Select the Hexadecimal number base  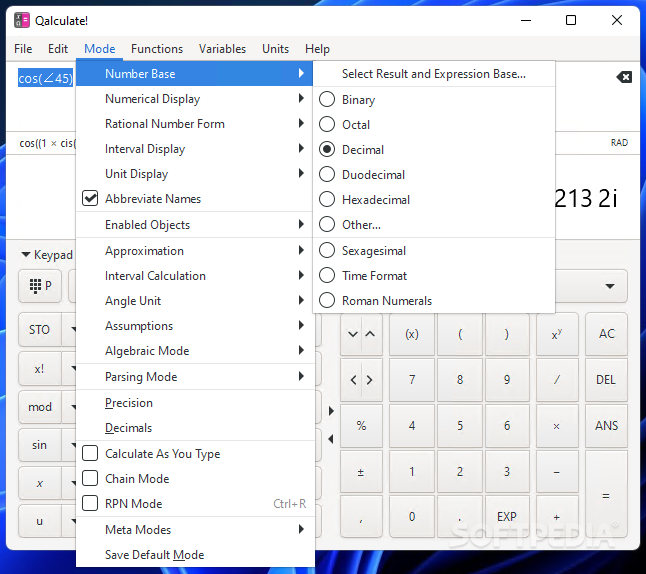coord(434,200)
